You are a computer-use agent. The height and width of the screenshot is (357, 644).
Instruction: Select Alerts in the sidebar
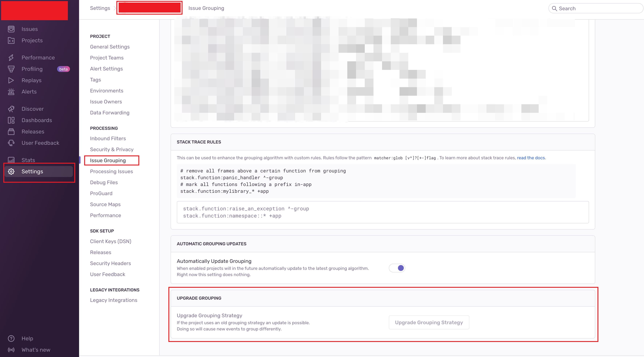29,92
